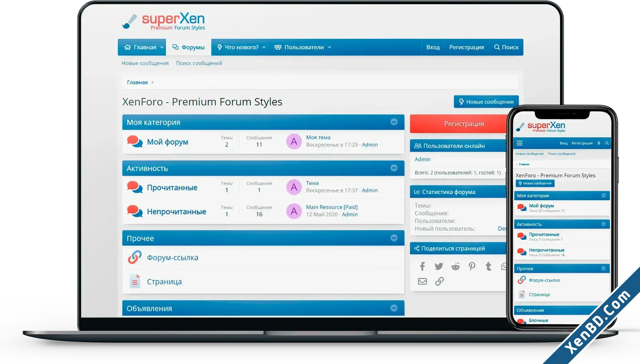Screen dimensions: 640x364
Task: Open the Страница page node
Action: (164, 282)
